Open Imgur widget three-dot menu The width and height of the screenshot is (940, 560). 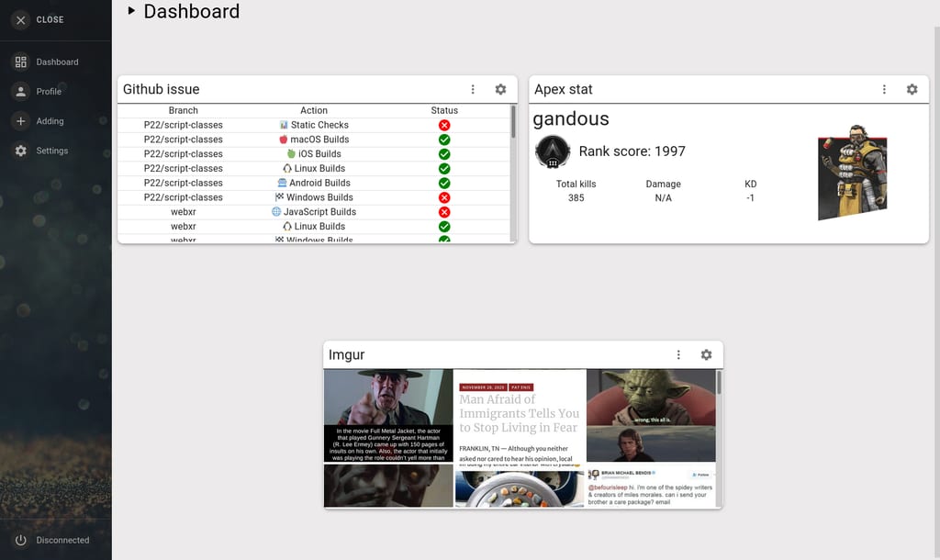tap(678, 355)
